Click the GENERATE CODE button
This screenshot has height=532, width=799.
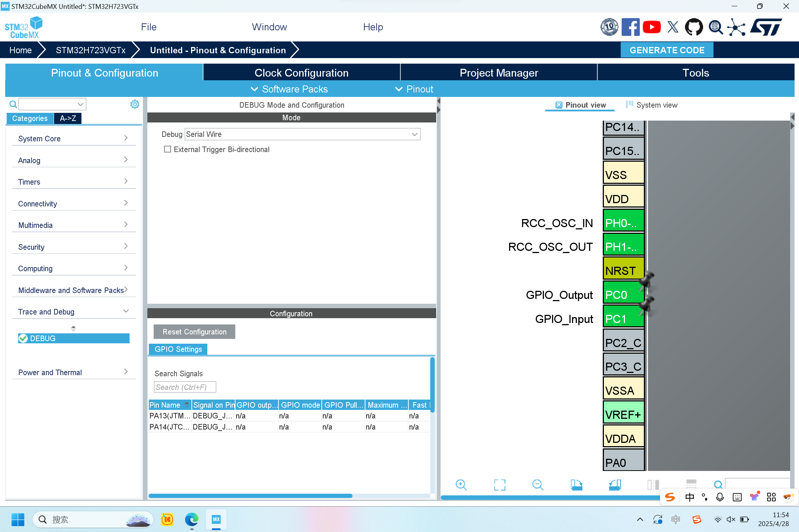pos(667,50)
